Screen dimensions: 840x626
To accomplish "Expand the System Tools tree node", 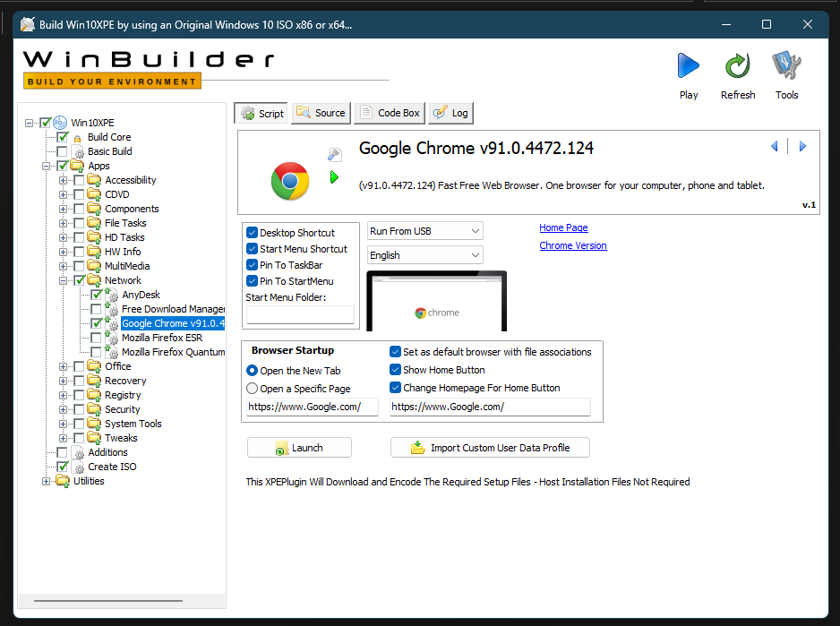I will tap(64, 424).
